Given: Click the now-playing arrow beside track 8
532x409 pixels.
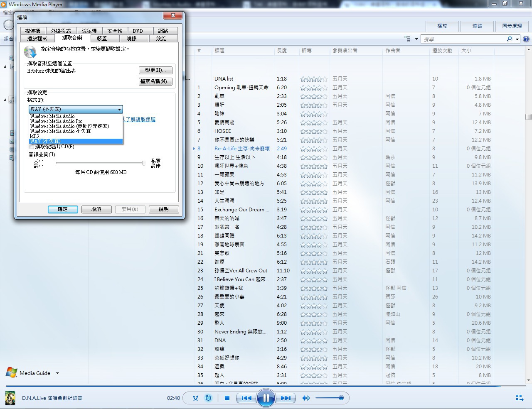Looking at the screenshot, I should 194,148.
